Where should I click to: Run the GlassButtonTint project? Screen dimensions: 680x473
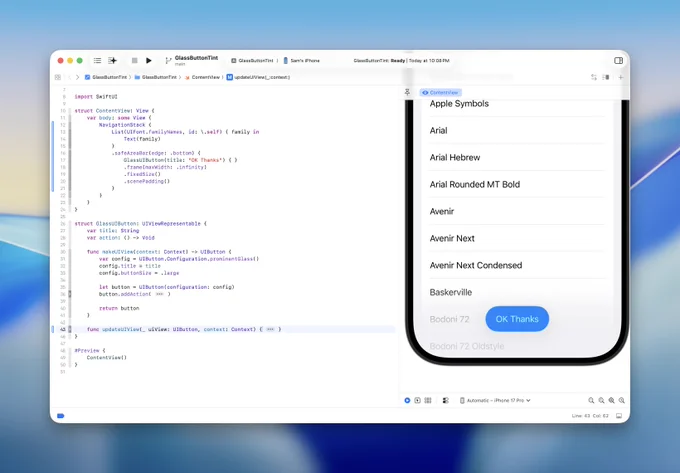point(149,61)
